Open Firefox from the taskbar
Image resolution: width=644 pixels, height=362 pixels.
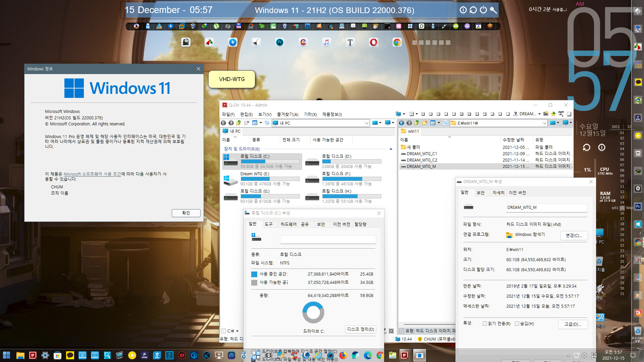tap(343, 355)
